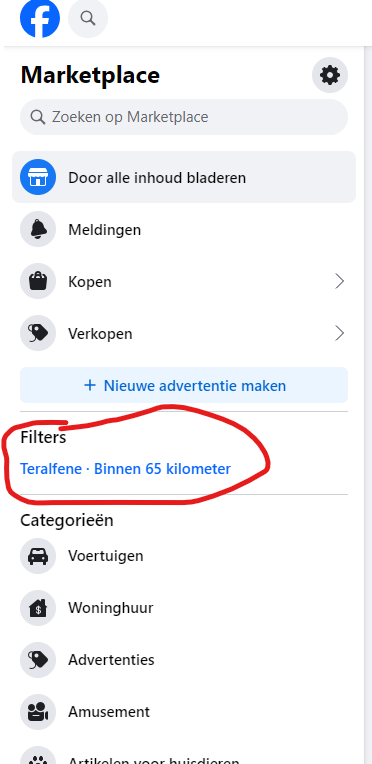The height and width of the screenshot is (764, 372).
Task: Expand the Kopen chevron arrow
Action: (339, 281)
